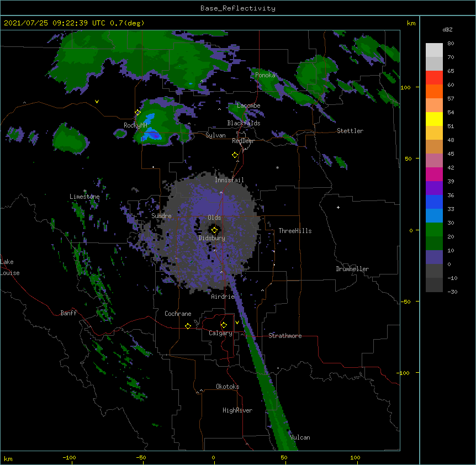Screen dimensions: 476x465
Task: Select the red 60-65 dBZ legend color
Action: [434, 77]
